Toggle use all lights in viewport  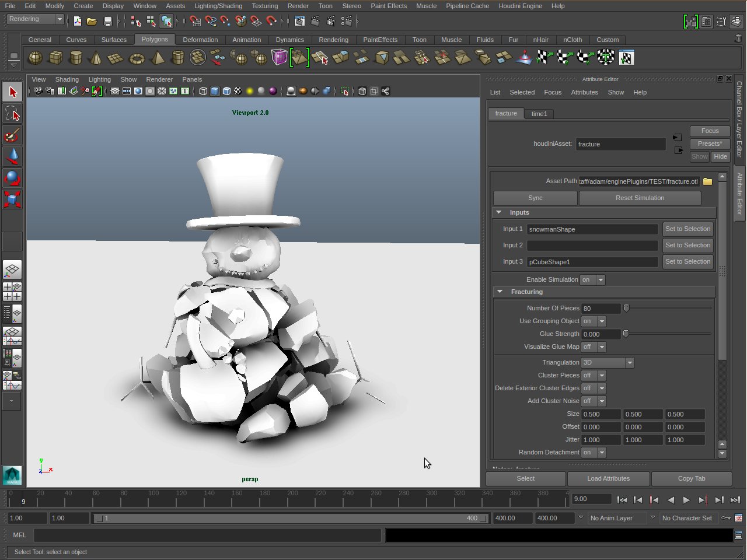tap(250, 91)
